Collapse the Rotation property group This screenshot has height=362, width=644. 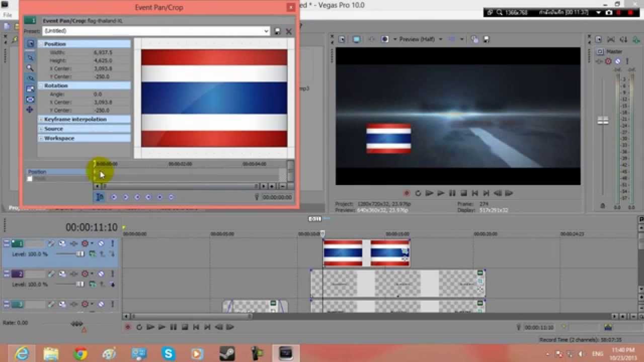click(x=41, y=85)
